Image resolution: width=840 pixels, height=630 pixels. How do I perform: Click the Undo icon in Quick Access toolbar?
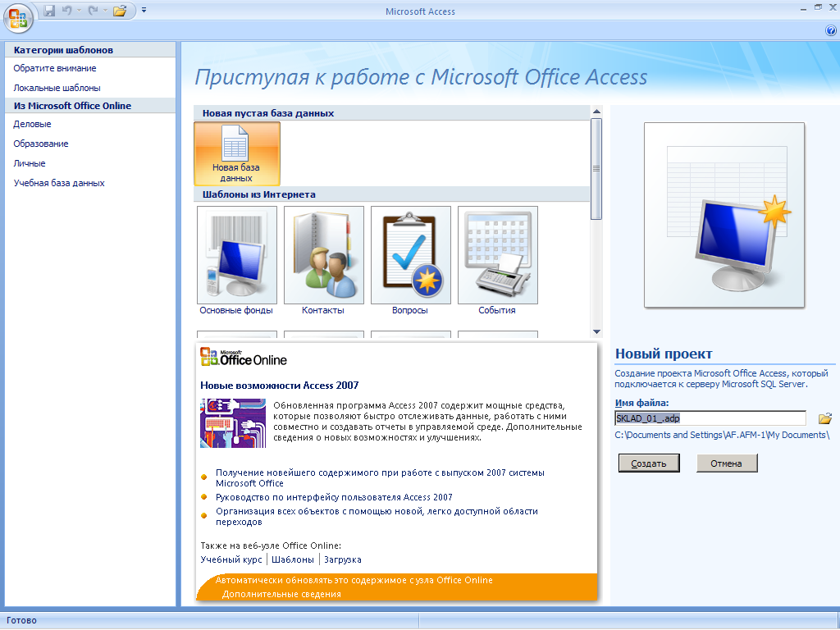coord(67,11)
